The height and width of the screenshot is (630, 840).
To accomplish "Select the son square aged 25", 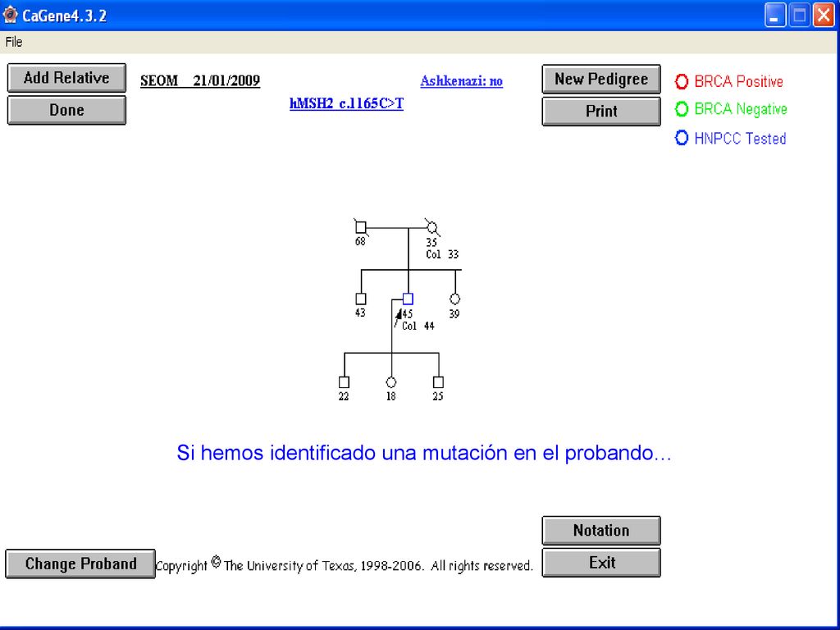I will tap(438, 382).
